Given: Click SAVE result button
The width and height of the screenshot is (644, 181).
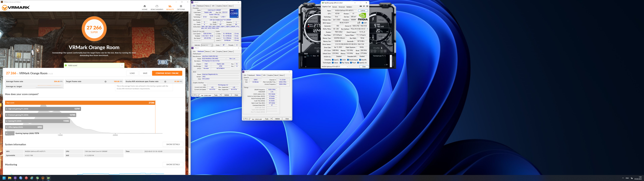Looking at the screenshot, I should click(x=145, y=73).
